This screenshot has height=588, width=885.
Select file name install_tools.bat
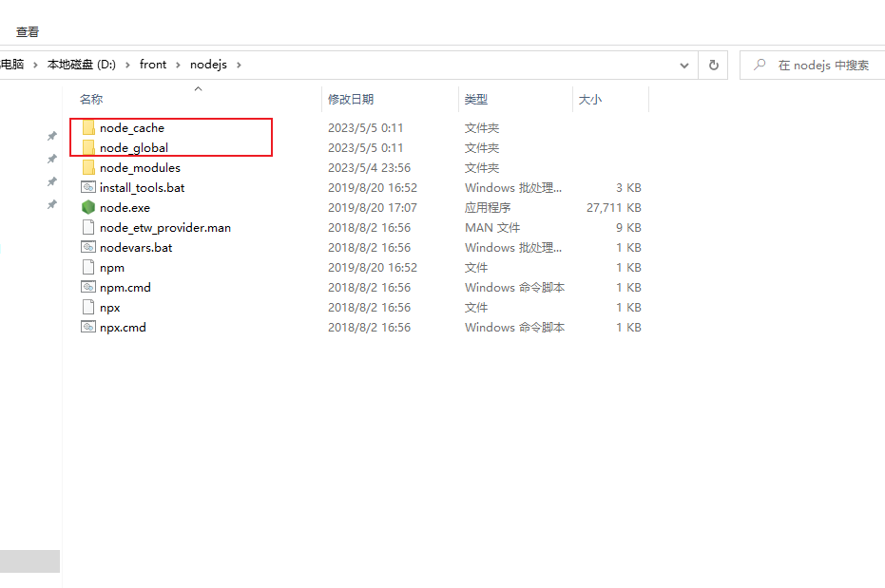pyautogui.click(x=143, y=188)
